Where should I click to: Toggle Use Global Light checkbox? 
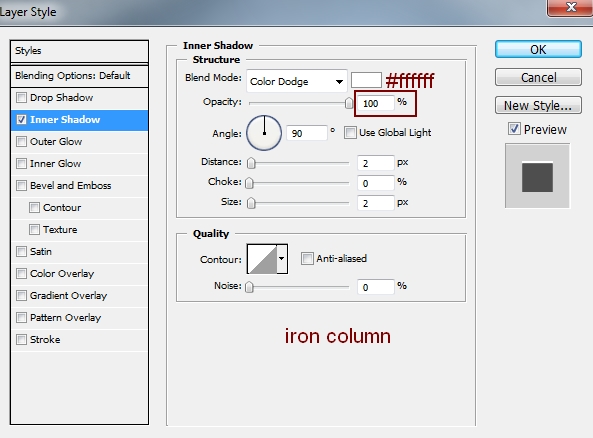click(350, 133)
